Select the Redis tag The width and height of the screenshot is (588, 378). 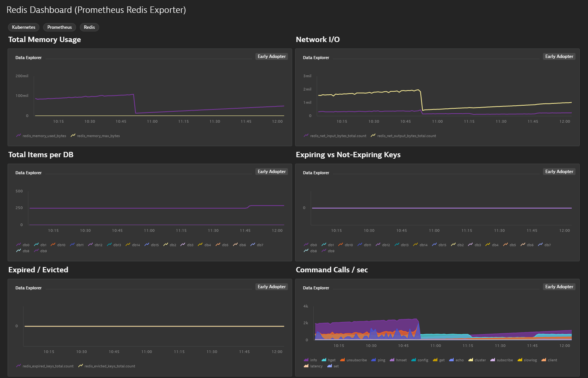pos(89,27)
